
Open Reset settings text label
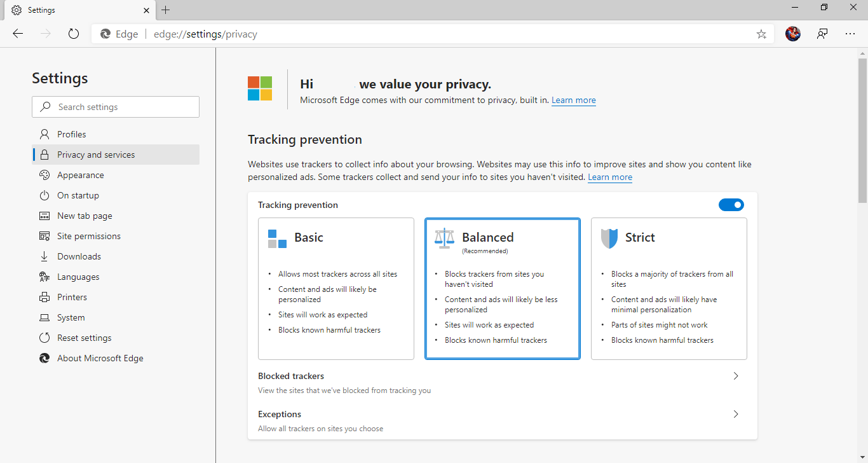coord(84,338)
